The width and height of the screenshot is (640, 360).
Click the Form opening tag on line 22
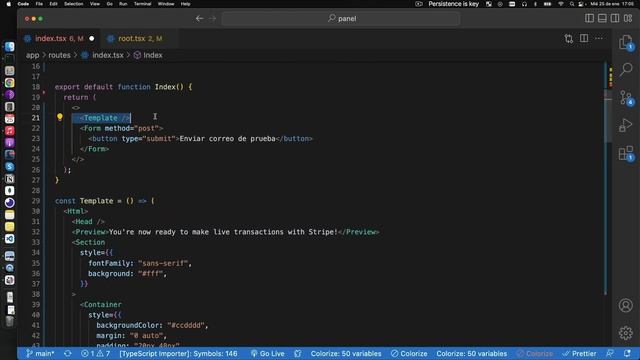pos(122,128)
